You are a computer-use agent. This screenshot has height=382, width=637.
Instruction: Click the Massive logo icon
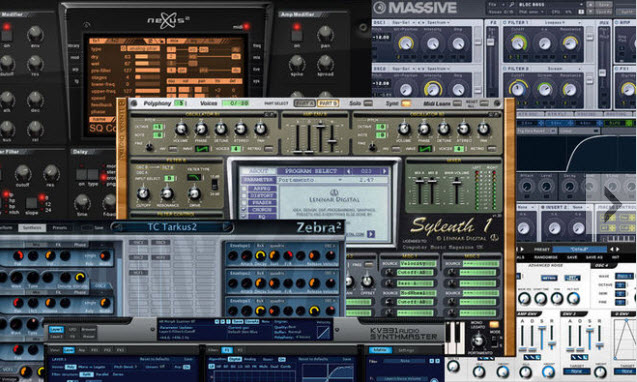pyautogui.click(x=379, y=7)
